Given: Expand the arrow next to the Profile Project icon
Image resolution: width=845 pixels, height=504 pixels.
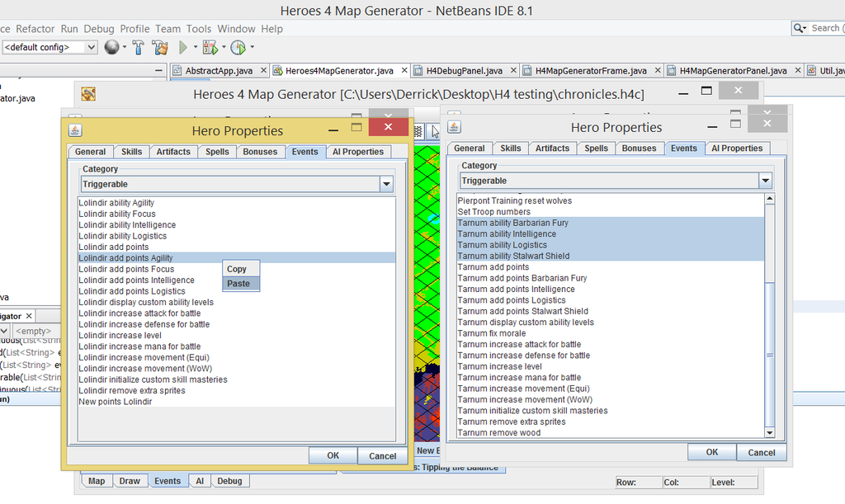Looking at the screenshot, I should point(253,47).
